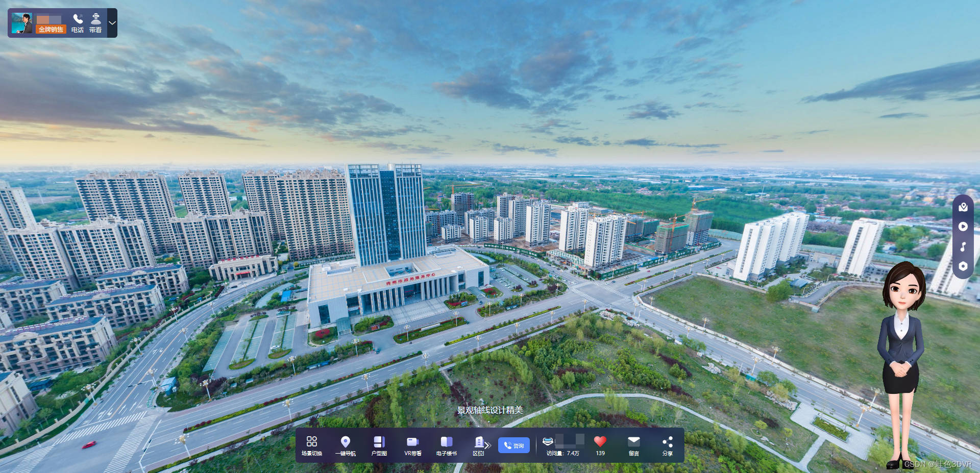
Task: Share the tour via 分享 icon
Action: click(x=668, y=445)
